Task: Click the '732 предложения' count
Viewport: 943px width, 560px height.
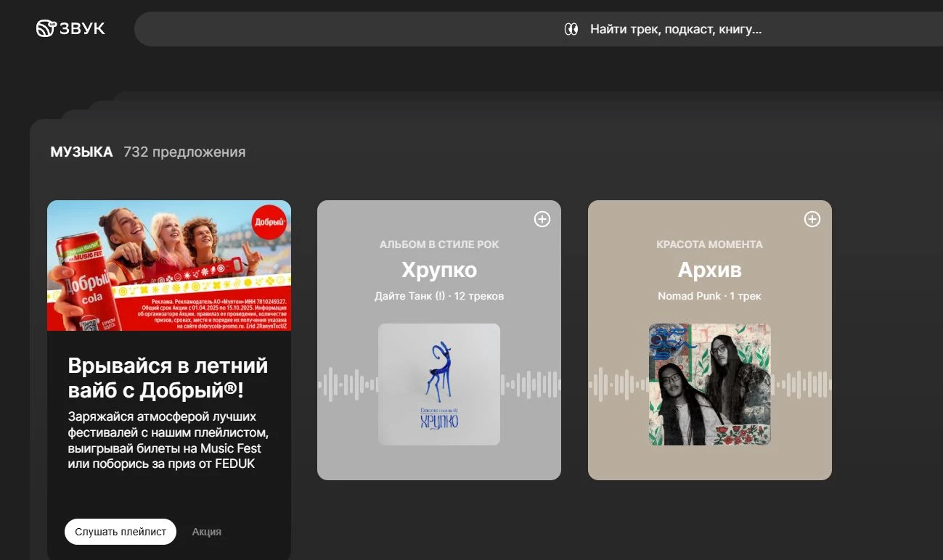Action: [x=184, y=152]
